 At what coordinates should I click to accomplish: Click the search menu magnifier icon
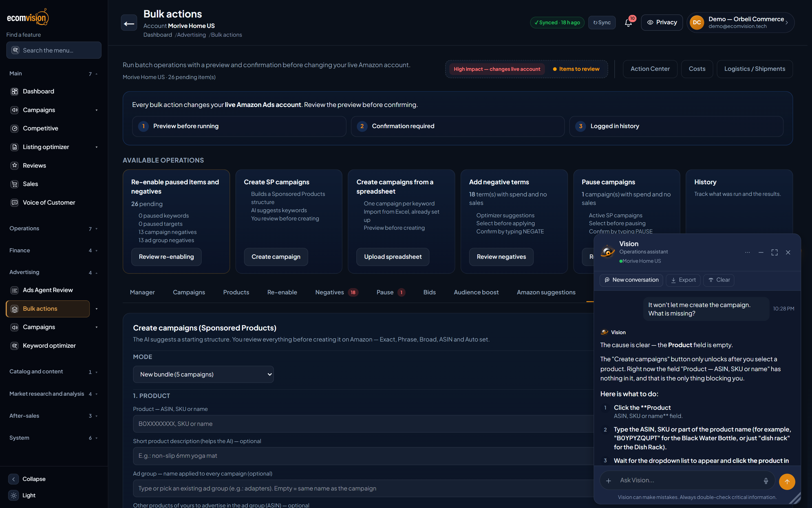[x=16, y=50]
